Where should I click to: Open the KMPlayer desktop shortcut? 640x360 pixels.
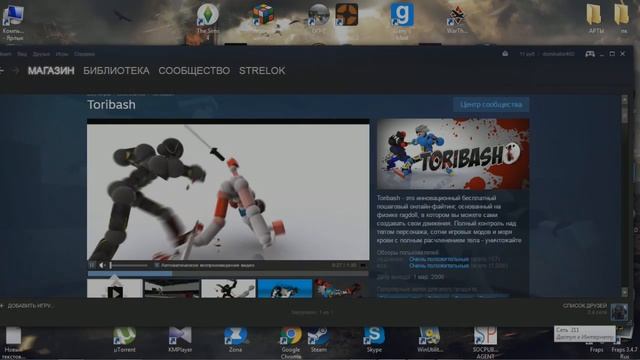click(180, 340)
